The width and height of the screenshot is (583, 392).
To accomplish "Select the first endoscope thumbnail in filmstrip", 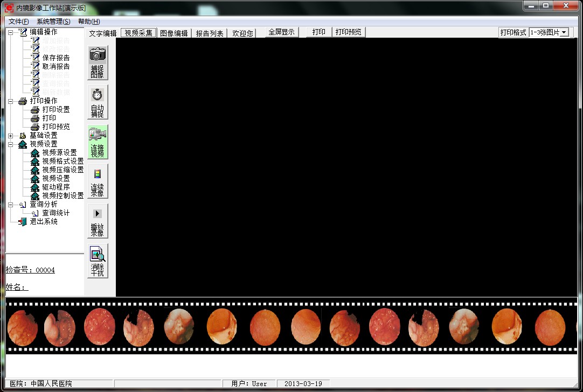I will point(22,327).
